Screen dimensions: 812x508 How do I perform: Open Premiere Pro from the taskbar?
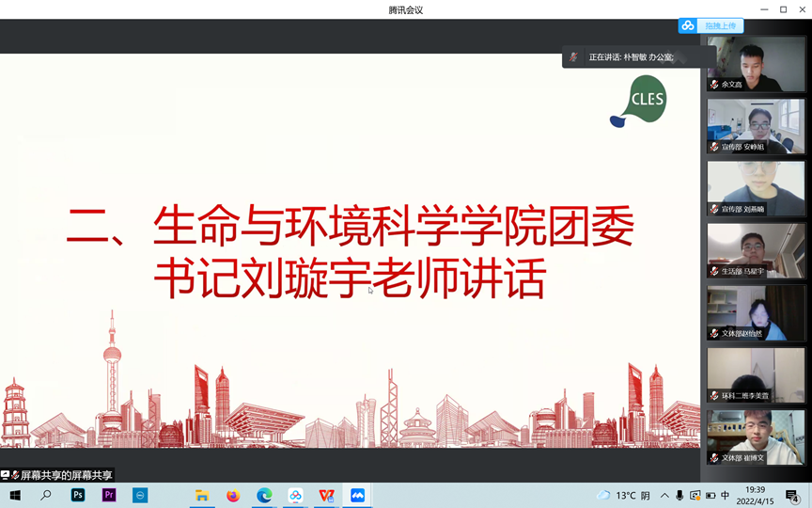click(109, 496)
